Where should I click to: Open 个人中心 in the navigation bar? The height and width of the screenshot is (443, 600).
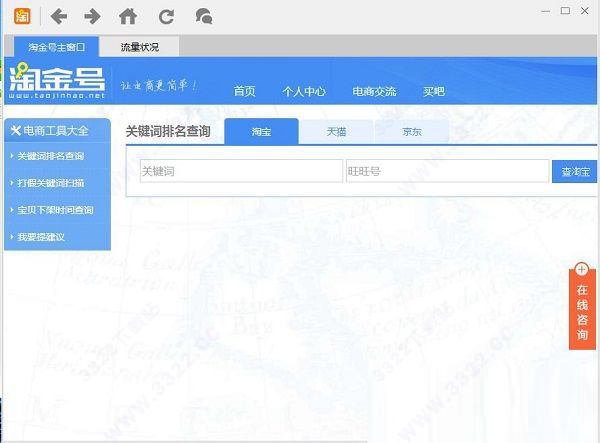point(304,91)
